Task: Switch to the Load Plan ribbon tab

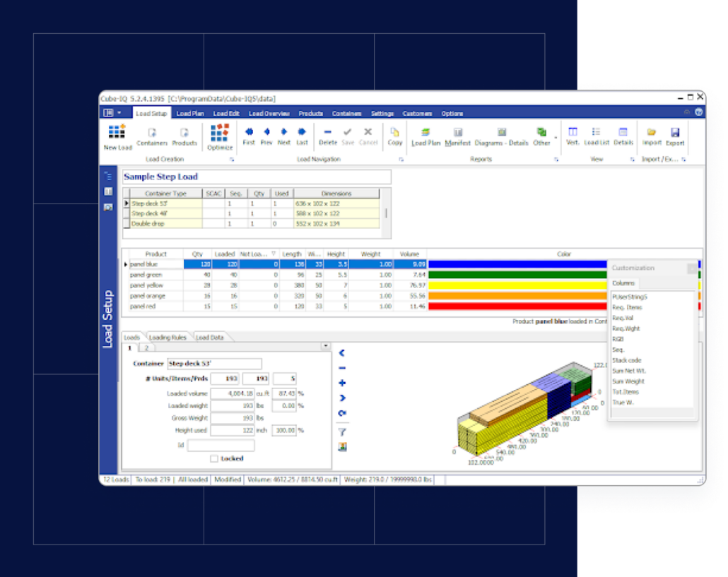Action: [190, 114]
